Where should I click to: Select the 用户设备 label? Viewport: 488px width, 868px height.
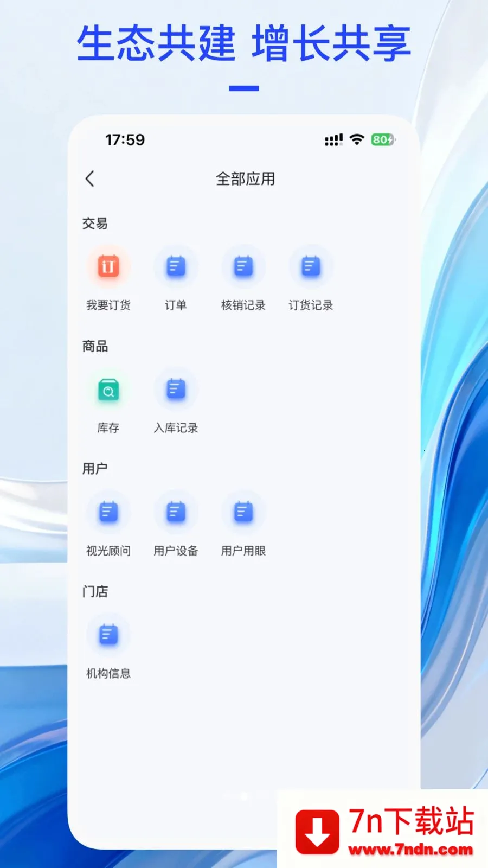pyautogui.click(x=176, y=551)
